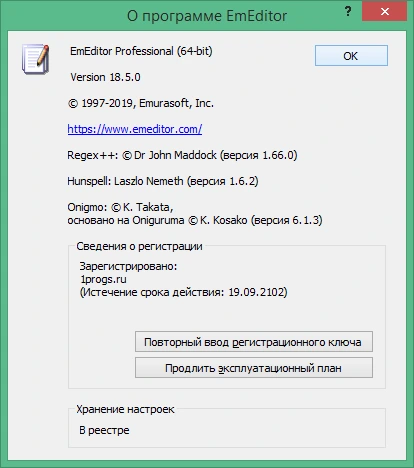This screenshot has height=468, width=414.
Task: Click the question mark help button
Action: pos(348,12)
